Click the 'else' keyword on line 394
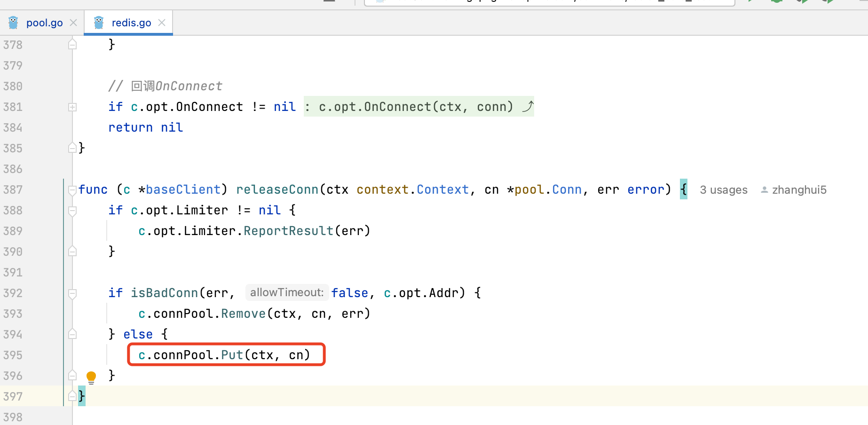 pyautogui.click(x=138, y=334)
